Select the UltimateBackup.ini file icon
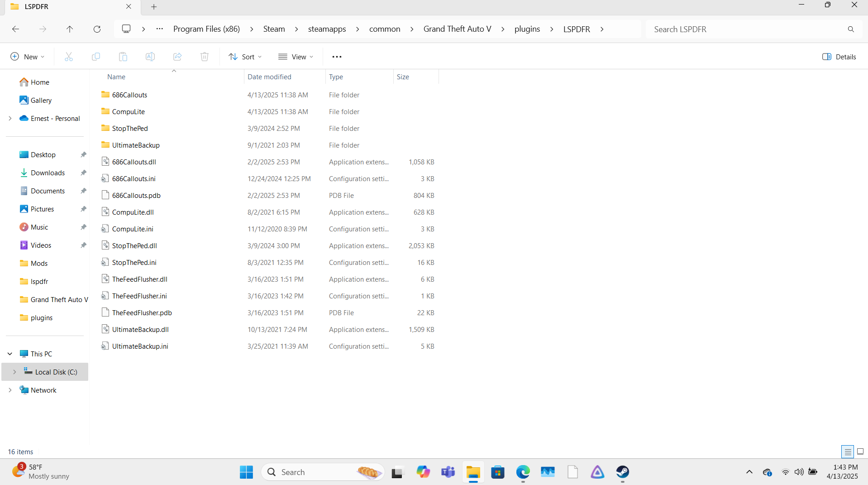 [105, 346]
